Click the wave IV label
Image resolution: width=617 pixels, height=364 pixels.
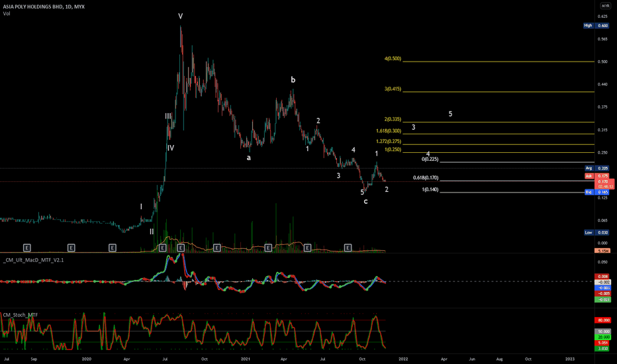[170, 148]
